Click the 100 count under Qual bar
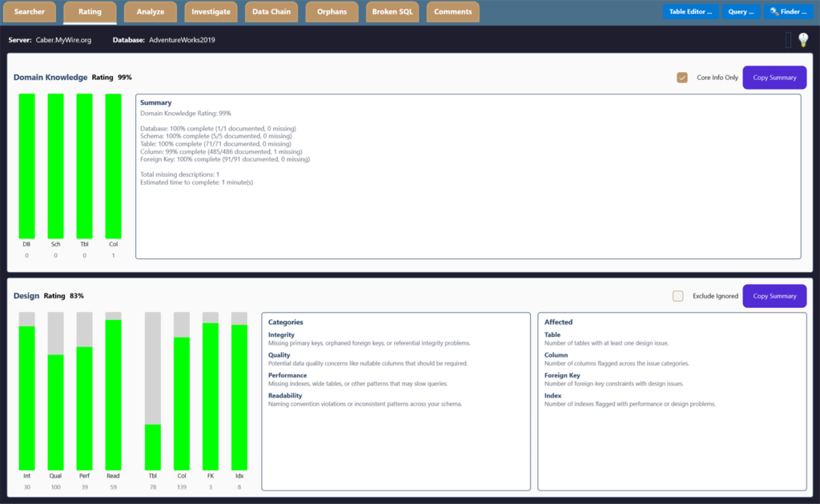The height and width of the screenshot is (504, 820). click(x=55, y=487)
